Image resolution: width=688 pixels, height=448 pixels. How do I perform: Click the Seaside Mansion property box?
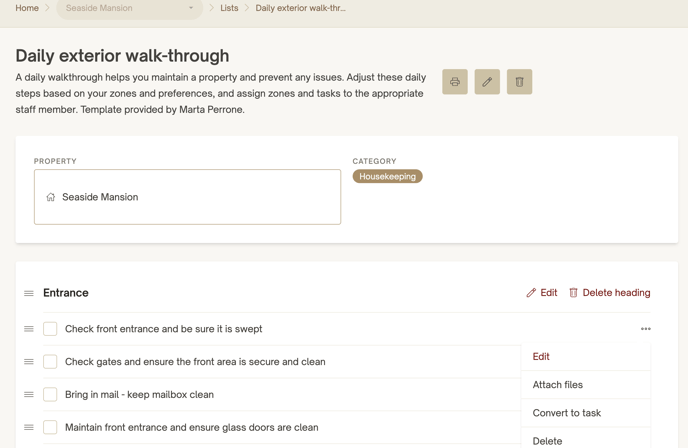(187, 197)
